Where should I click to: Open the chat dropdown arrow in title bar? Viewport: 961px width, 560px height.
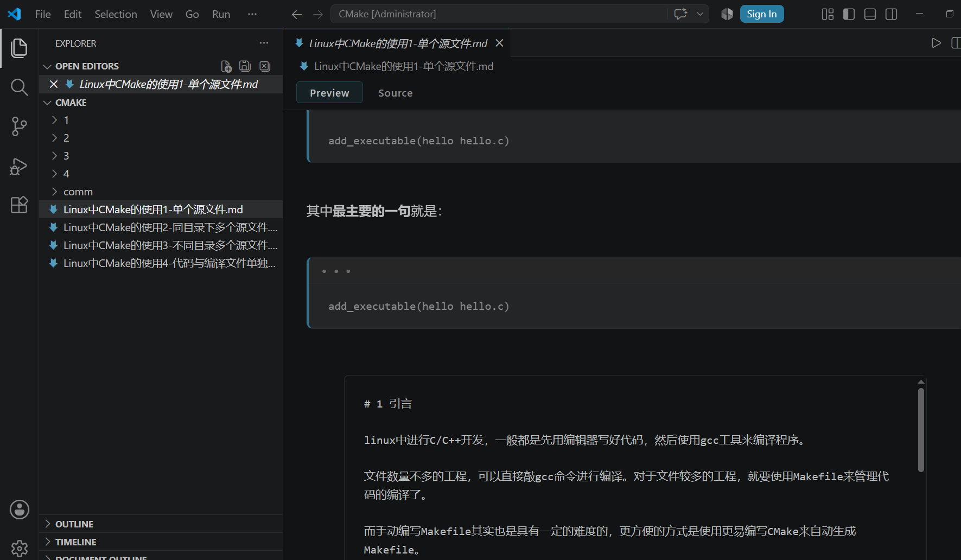tap(700, 14)
